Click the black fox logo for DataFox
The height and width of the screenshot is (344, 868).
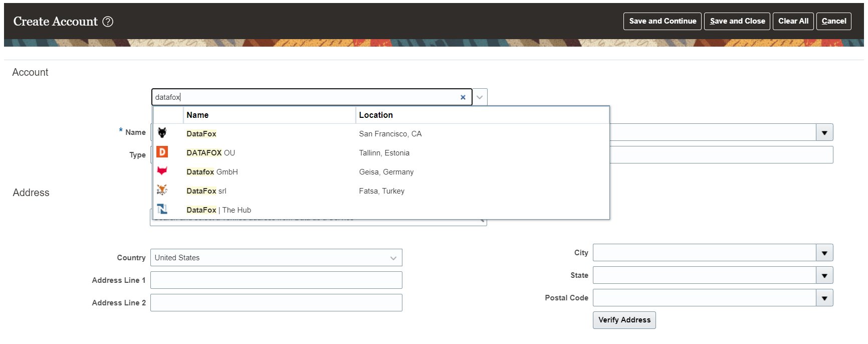click(162, 133)
